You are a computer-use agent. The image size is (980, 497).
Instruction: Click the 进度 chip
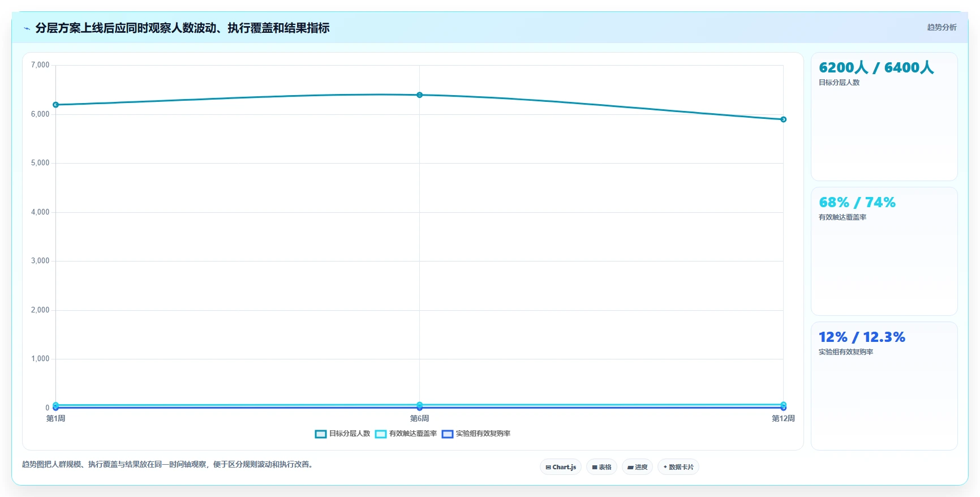click(637, 467)
